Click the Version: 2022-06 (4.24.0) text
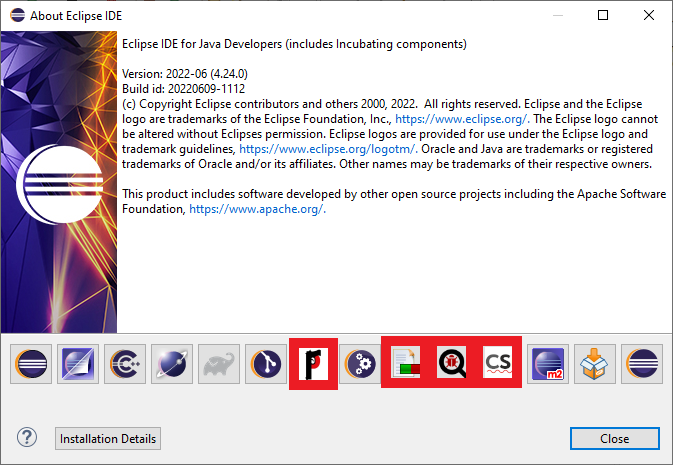The width and height of the screenshot is (673, 465). 185,74
